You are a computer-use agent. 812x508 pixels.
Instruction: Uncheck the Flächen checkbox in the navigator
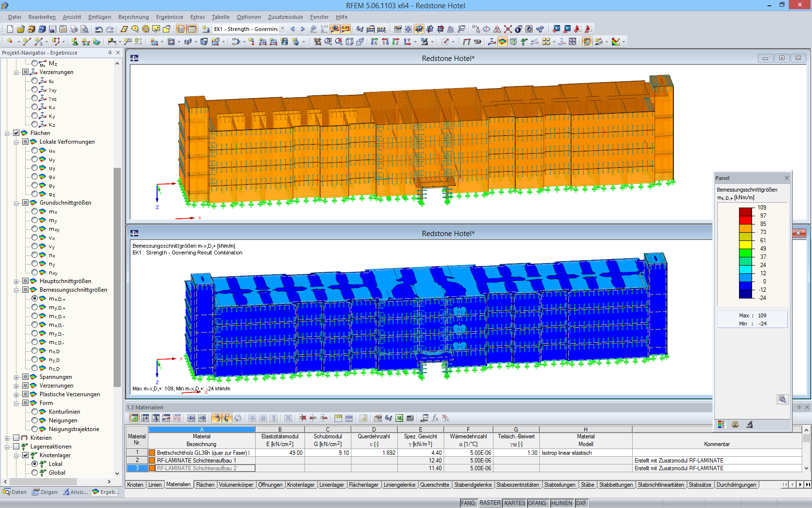click(16, 133)
